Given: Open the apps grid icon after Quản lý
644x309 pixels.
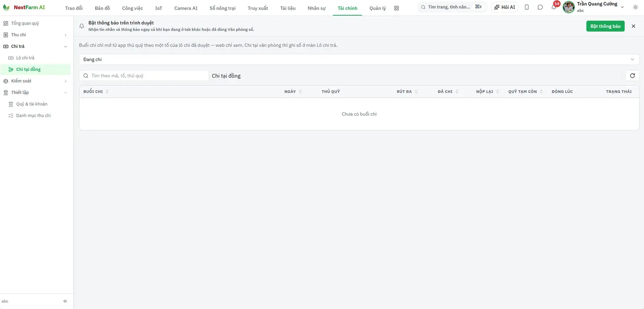Looking at the screenshot, I should (396, 8).
